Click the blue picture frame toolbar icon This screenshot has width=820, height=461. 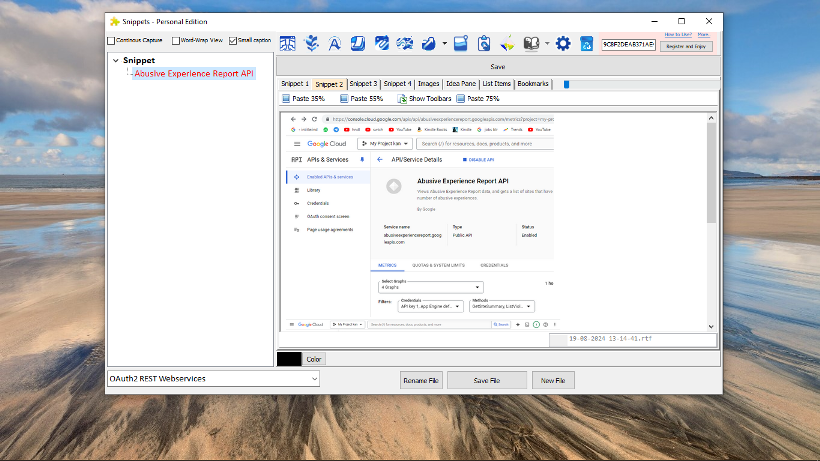461,43
